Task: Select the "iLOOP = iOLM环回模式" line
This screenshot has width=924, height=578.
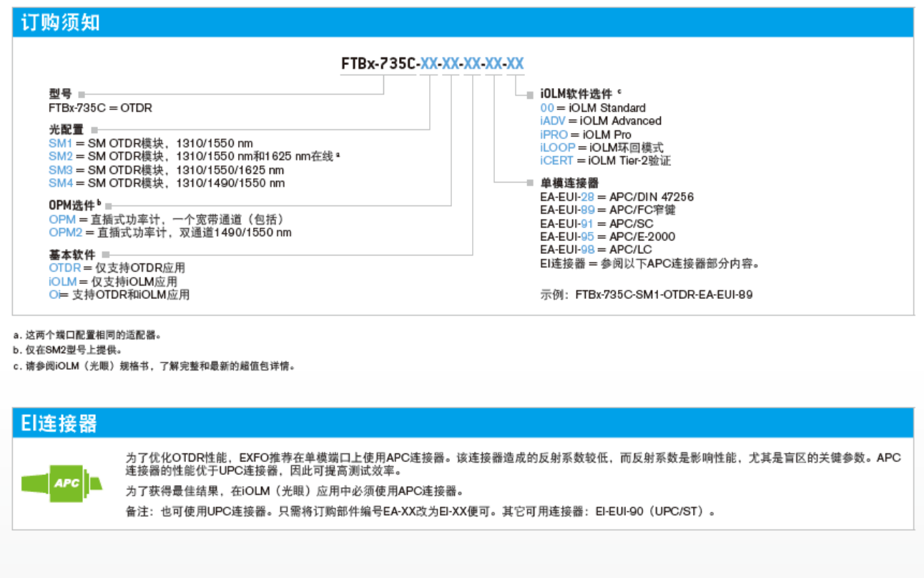Action: click(x=602, y=147)
